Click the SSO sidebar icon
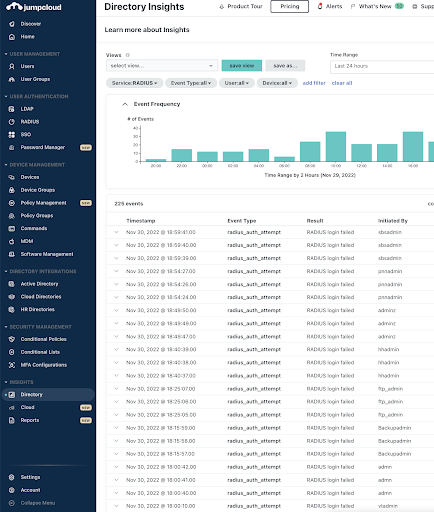The height and width of the screenshot is (512, 434). coord(12,135)
